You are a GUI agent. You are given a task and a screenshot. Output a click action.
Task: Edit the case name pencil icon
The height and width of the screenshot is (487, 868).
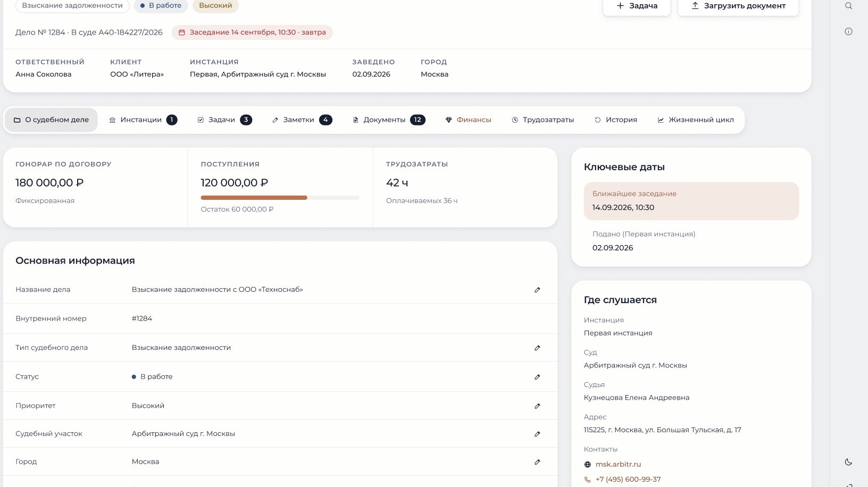[537, 290]
